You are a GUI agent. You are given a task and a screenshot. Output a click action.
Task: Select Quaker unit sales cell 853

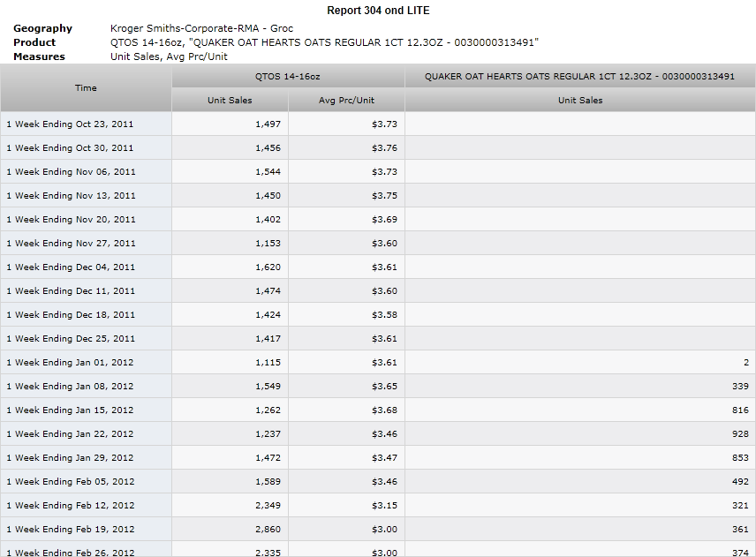click(580, 458)
